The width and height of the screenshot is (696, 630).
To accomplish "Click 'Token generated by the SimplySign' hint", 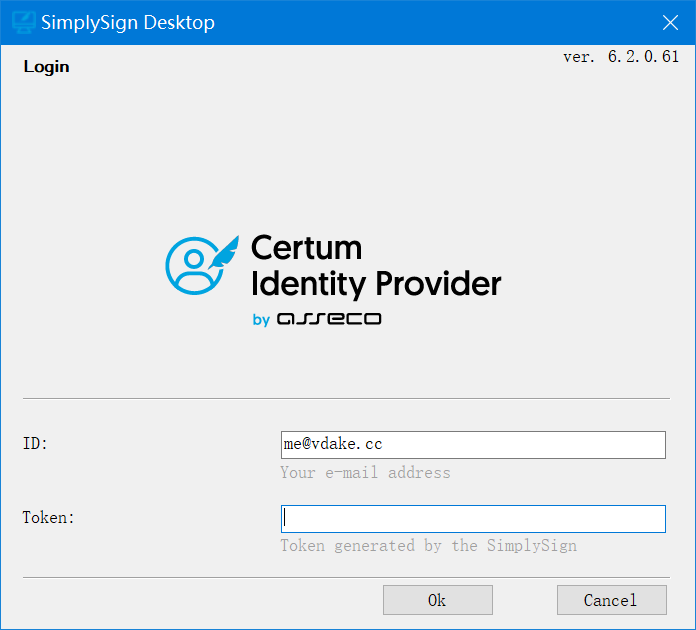I will tap(428, 546).
